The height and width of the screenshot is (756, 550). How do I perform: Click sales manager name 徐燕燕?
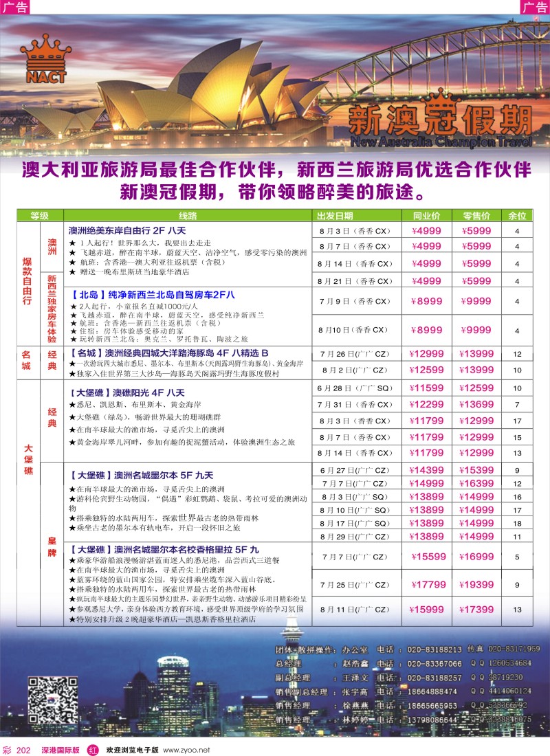[x=355, y=705]
